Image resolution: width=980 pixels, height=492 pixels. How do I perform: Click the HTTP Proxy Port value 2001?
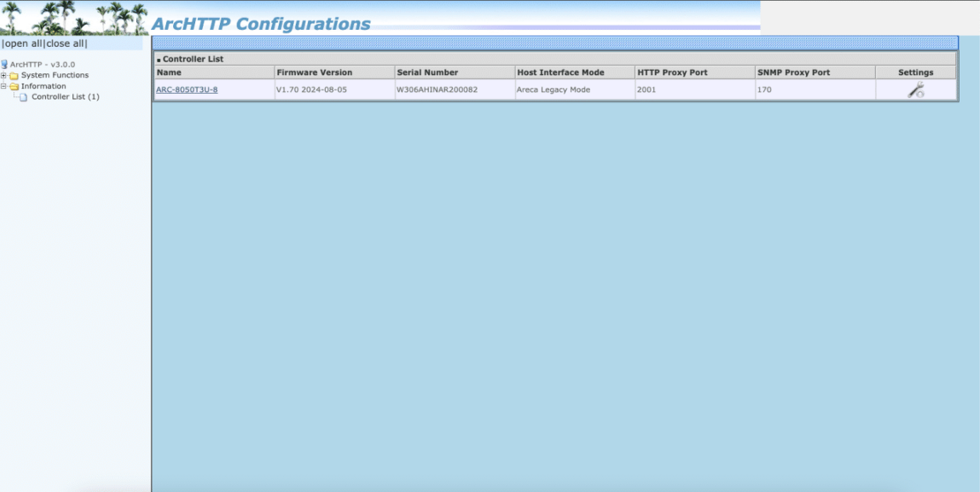(x=646, y=89)
